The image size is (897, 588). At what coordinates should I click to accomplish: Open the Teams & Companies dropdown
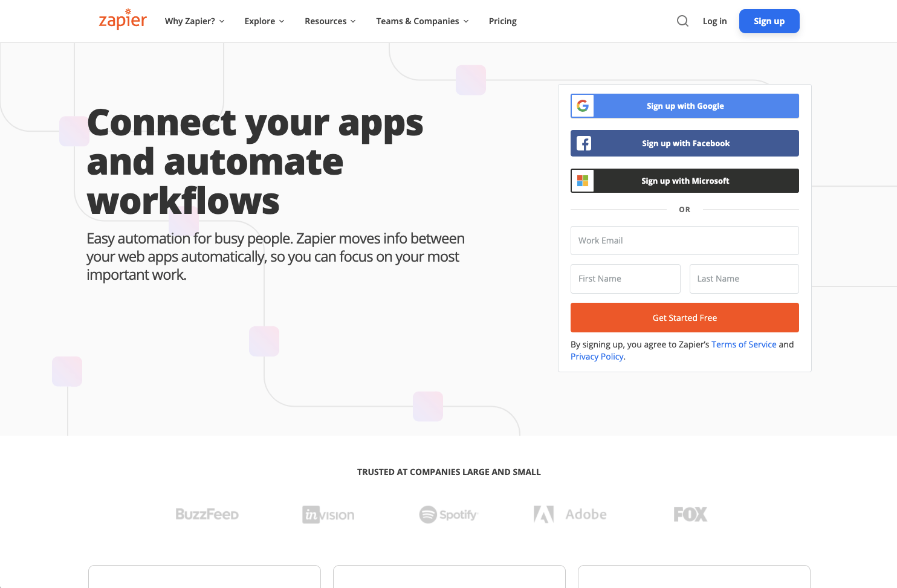tap(422, 21)
